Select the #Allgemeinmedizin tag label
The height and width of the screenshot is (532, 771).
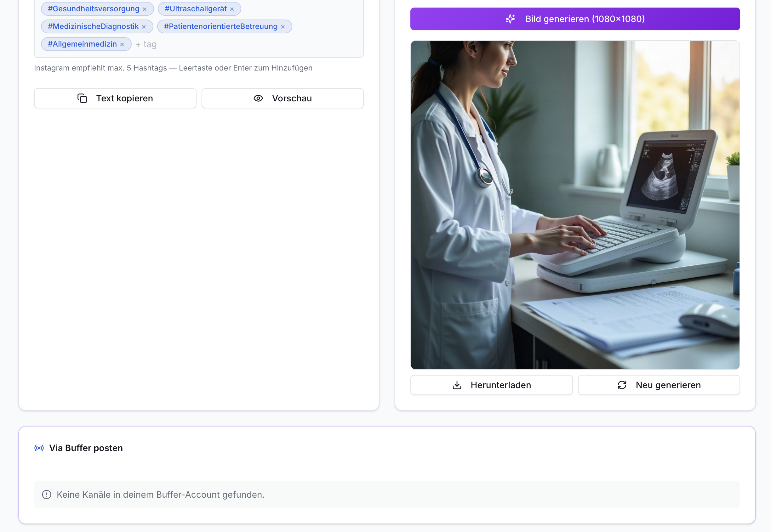[83, 44]
